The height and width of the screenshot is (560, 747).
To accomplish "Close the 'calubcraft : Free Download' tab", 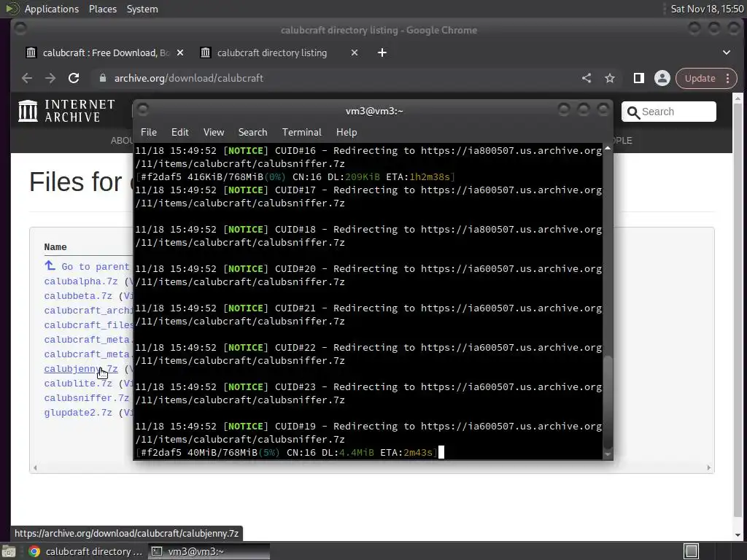I will [180, 52].
